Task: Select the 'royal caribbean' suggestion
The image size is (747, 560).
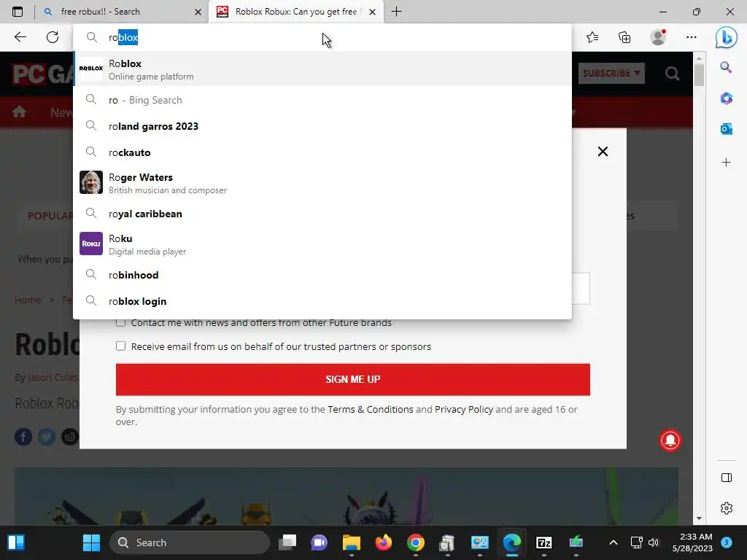Action: 322,214
